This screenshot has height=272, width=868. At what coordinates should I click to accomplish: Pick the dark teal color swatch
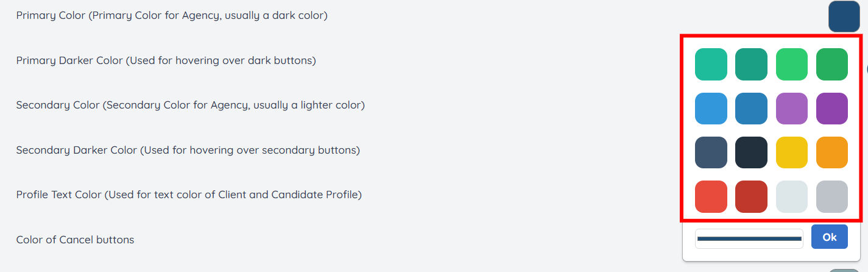pos(751,64)
